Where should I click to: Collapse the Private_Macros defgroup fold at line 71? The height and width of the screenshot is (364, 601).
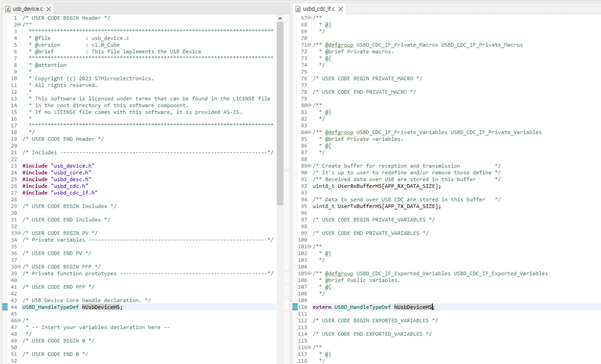309,45
